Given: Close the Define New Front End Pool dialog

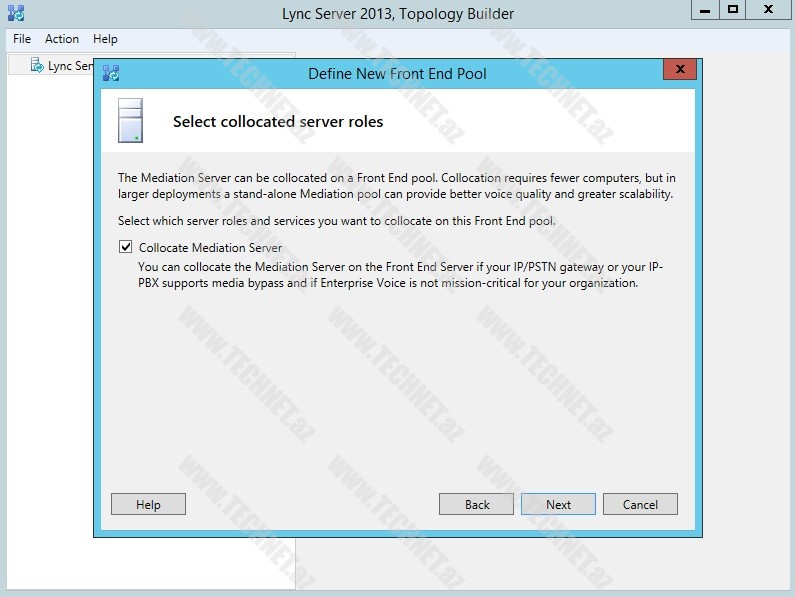Looking at the screenshot, I should click(679, 70).
